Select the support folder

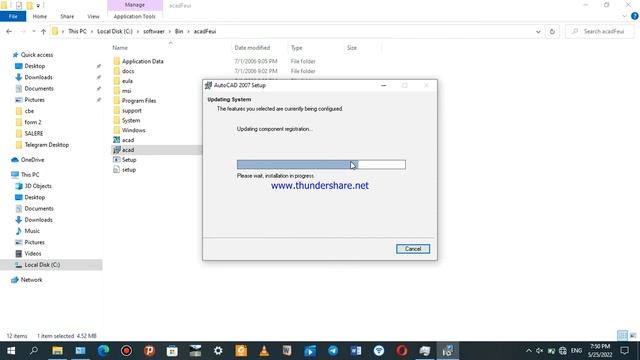coord(131,111)
